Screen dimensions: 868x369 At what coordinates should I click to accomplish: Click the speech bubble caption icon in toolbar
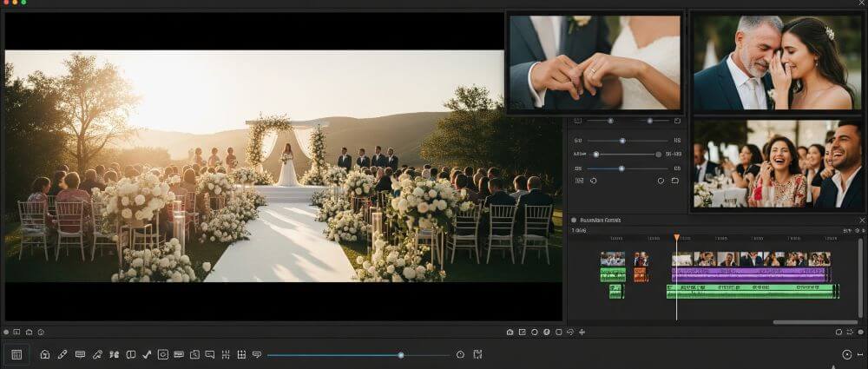(209, 354)
